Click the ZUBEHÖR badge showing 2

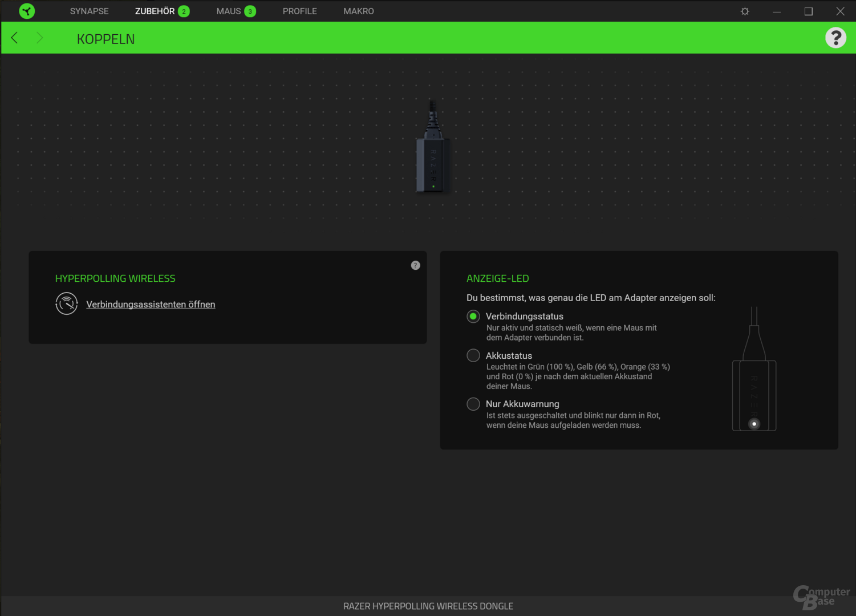point(184,11)
